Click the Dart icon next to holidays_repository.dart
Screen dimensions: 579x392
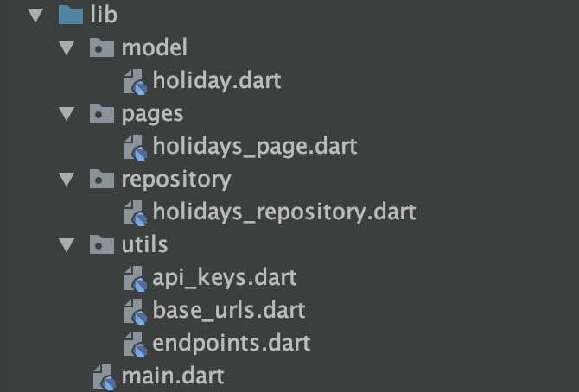(x=136, y=213)
